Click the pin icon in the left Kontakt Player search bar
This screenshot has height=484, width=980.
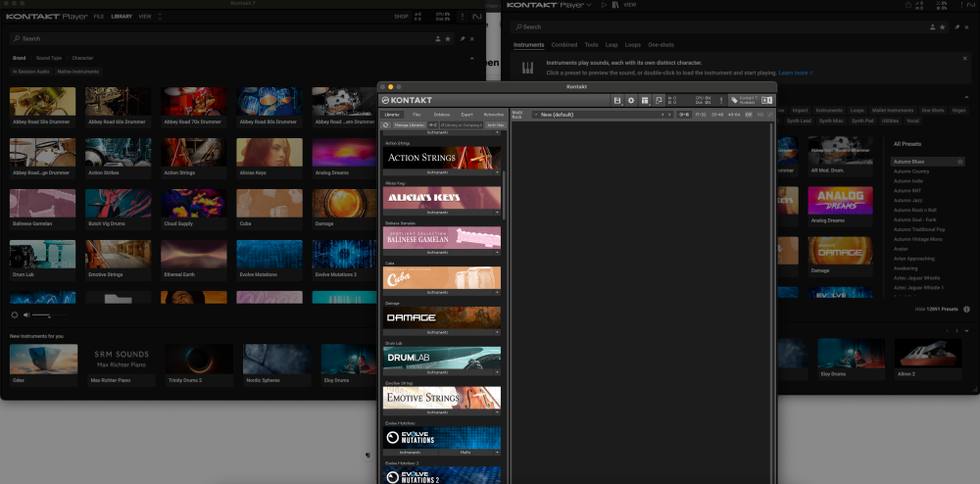click(462, 38)
